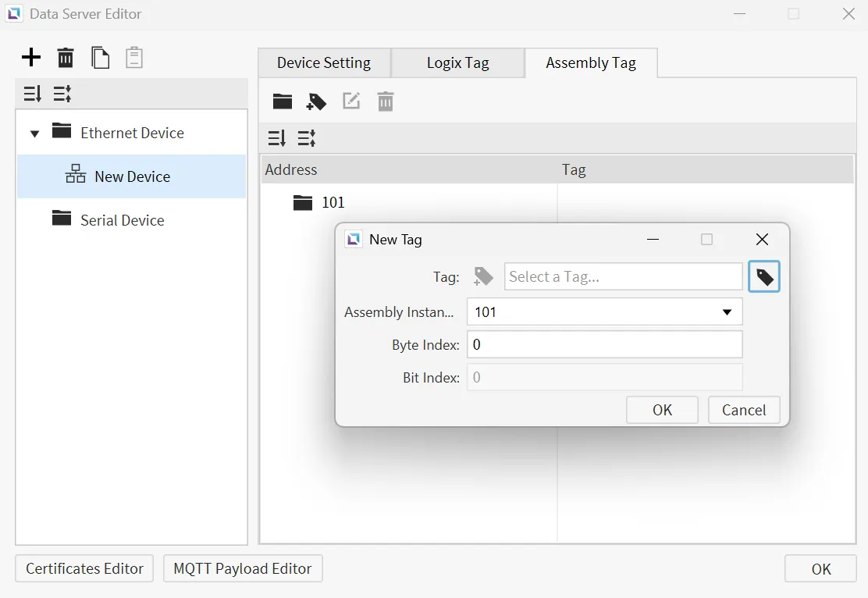This screenshot has width=868, height=598.
Task: Click the Byte Index input field
Action: coord(604,344)
